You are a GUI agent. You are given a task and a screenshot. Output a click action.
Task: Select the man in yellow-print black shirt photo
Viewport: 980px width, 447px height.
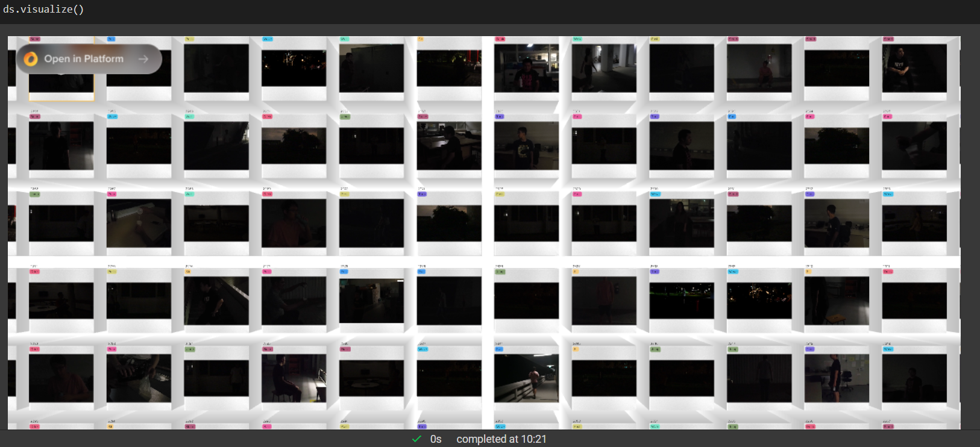pos(526,146)
